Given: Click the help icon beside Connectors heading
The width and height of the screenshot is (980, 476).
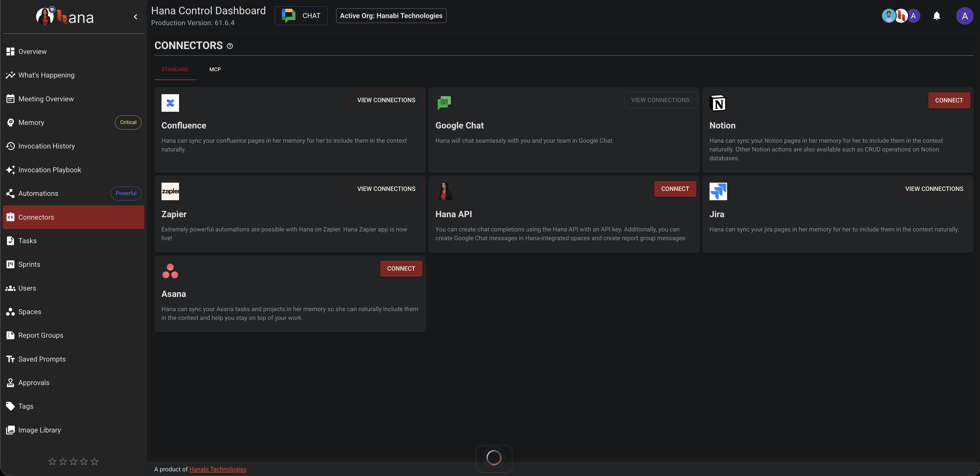Looking at the screenshot, I should click(x=230, y=46).
